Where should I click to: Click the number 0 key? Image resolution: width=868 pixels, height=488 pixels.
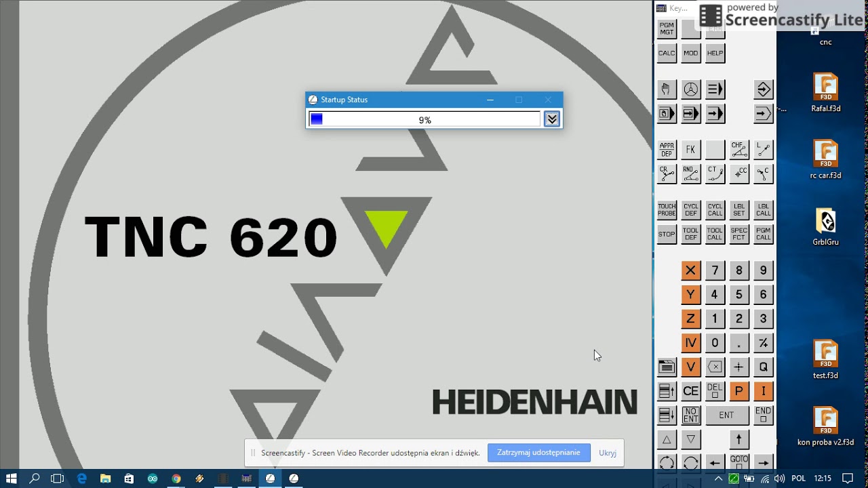click(x=715, y=343)
